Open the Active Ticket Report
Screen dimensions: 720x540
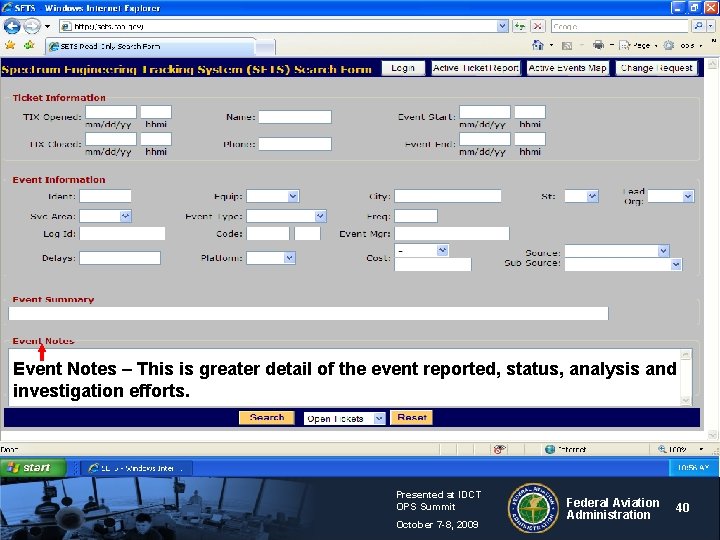click(x=476, y=68)
